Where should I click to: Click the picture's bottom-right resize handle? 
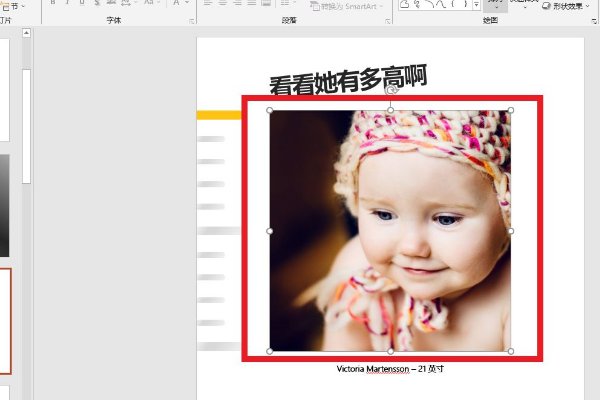(x=510, y=351)
